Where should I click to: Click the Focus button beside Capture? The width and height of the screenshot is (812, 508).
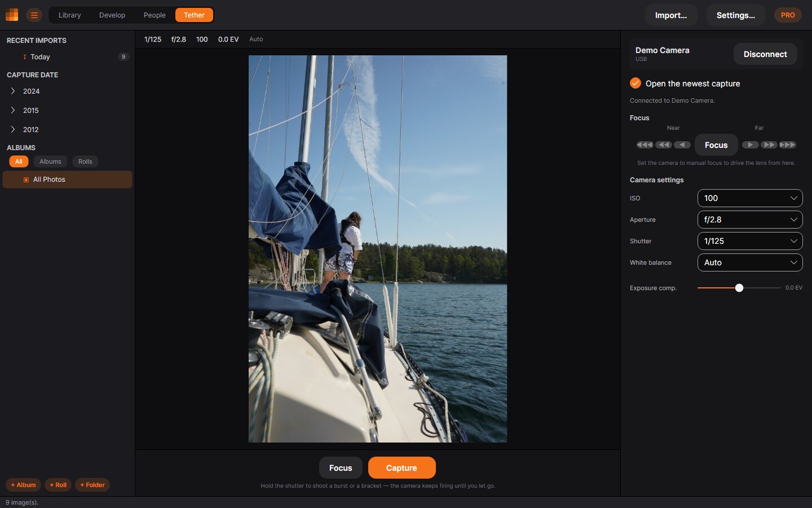(341, 468)
